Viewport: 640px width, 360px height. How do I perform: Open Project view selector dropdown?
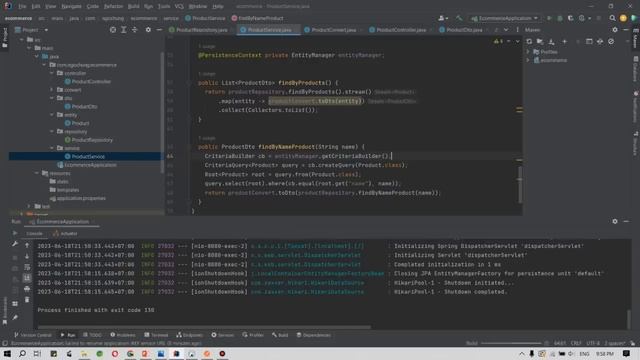pos(31,30)
